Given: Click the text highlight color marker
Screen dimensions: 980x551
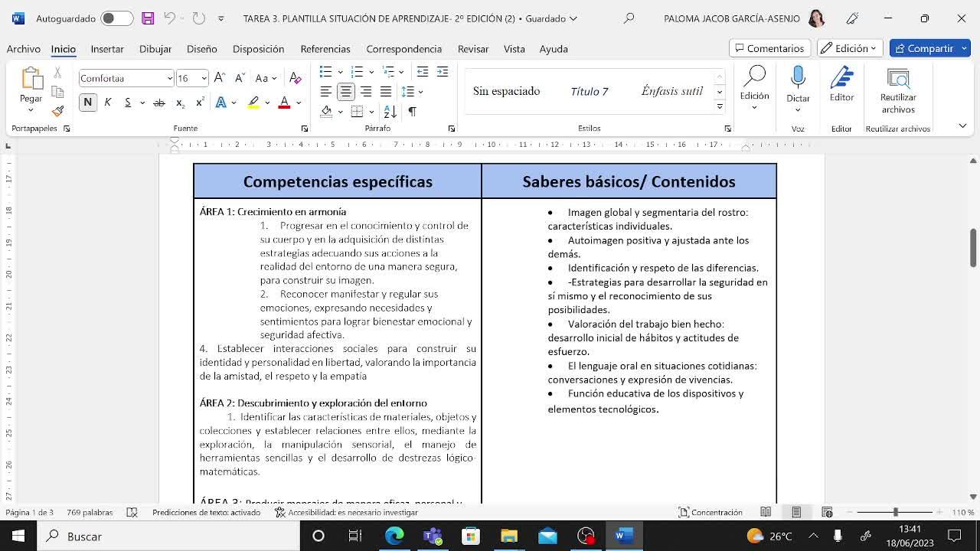Looking at the screenshot, I should 253,103.
